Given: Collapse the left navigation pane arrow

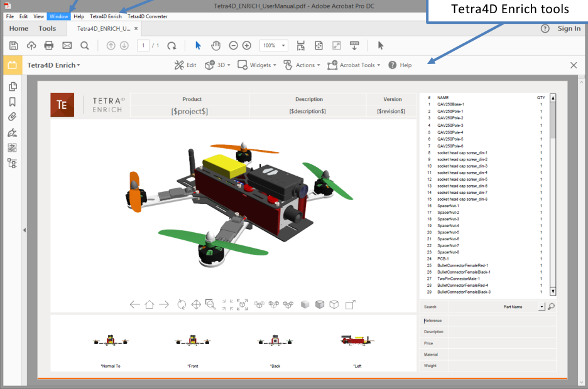Looking at the screenshot, I should (24, 230).
